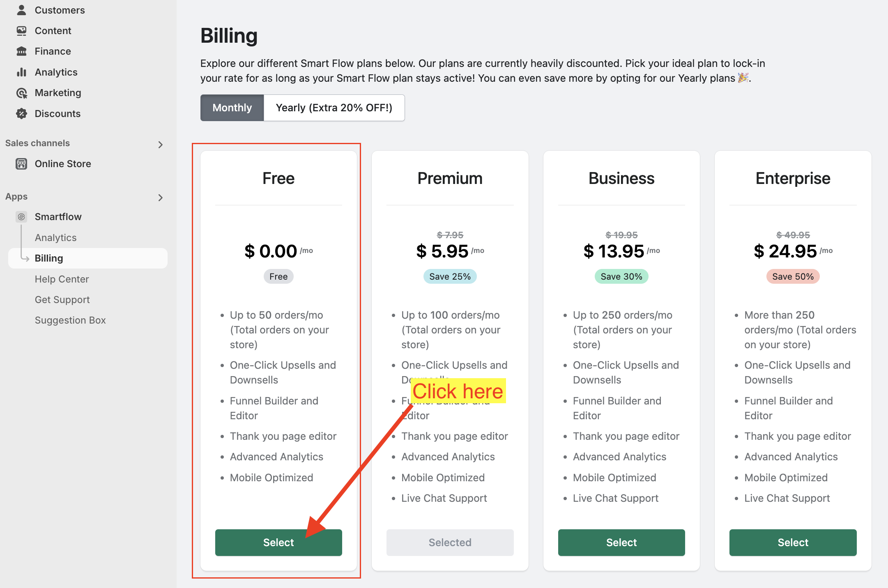Click the disabled Selected button under Premium
The image size is (888, 588).
click(x=450, y=542)
